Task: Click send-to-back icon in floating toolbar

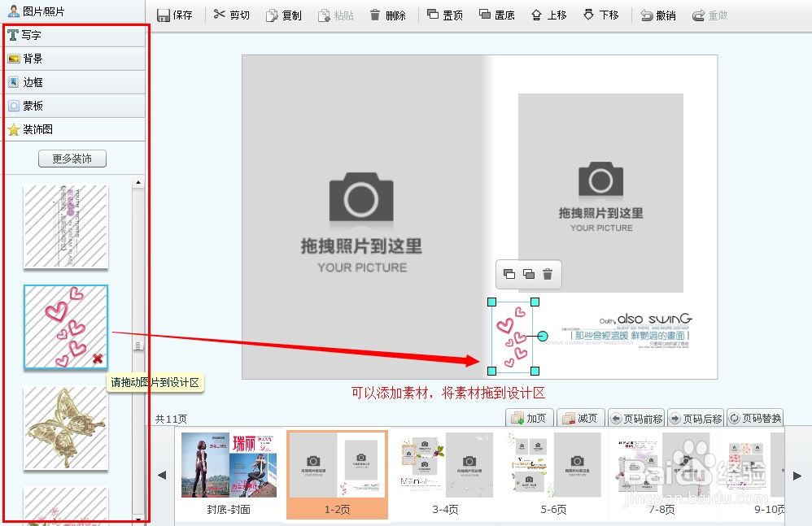Action: [x=529, y=274]
